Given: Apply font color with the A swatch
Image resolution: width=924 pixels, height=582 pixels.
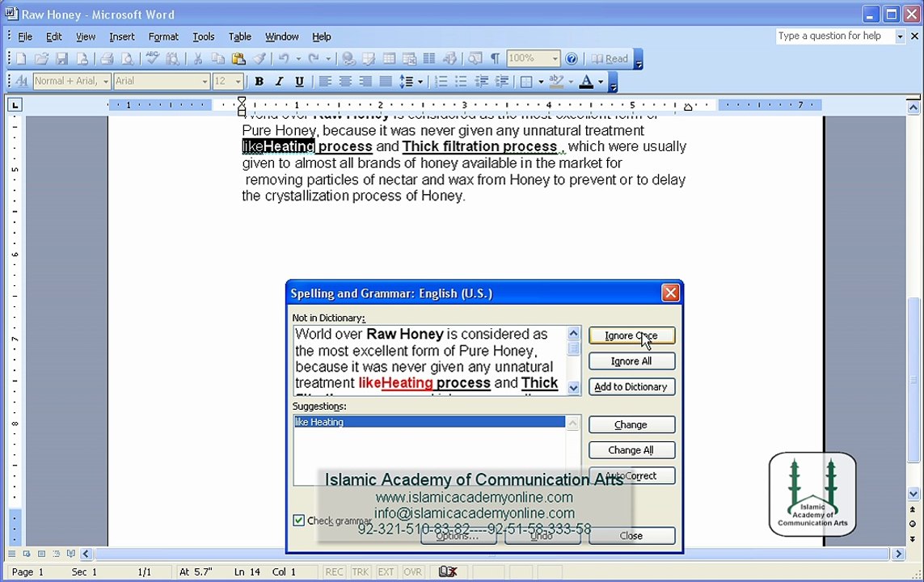Looking at the screenshot, I should pyautogui.click(x=586, y=82).
